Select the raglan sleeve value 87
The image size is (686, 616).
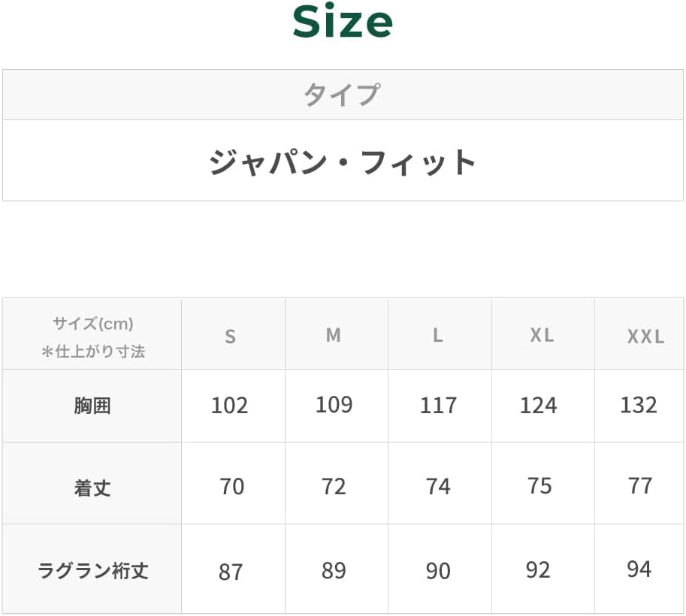[231, 572]
